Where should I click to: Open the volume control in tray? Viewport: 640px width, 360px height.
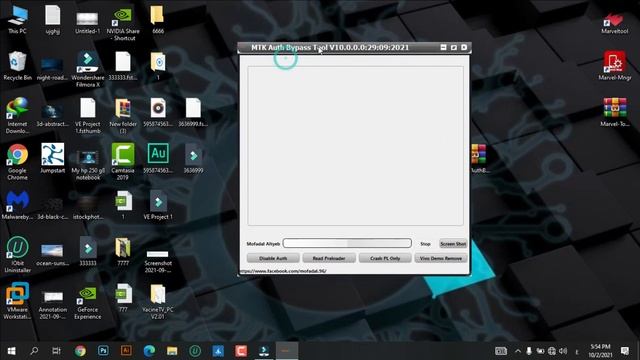pos(563,351)
